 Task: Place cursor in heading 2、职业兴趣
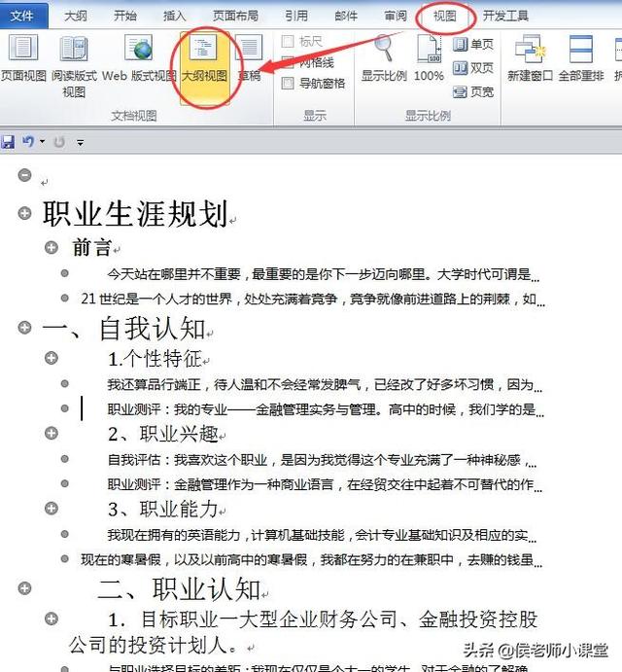coord(163,434)
